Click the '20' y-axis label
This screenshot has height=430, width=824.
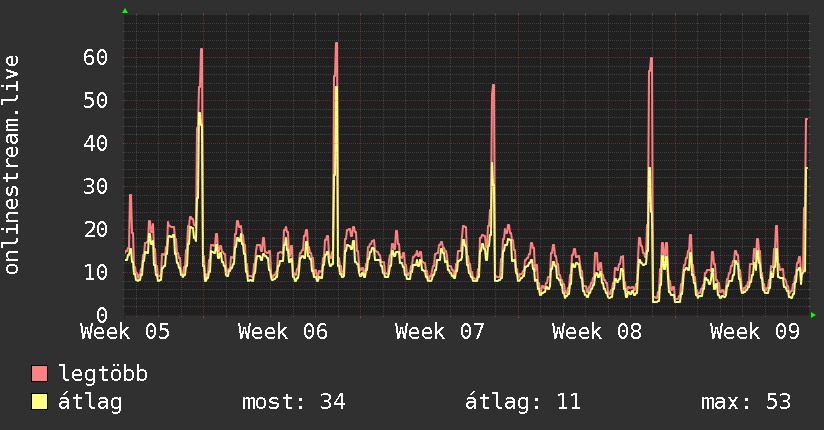coord(96,229)
